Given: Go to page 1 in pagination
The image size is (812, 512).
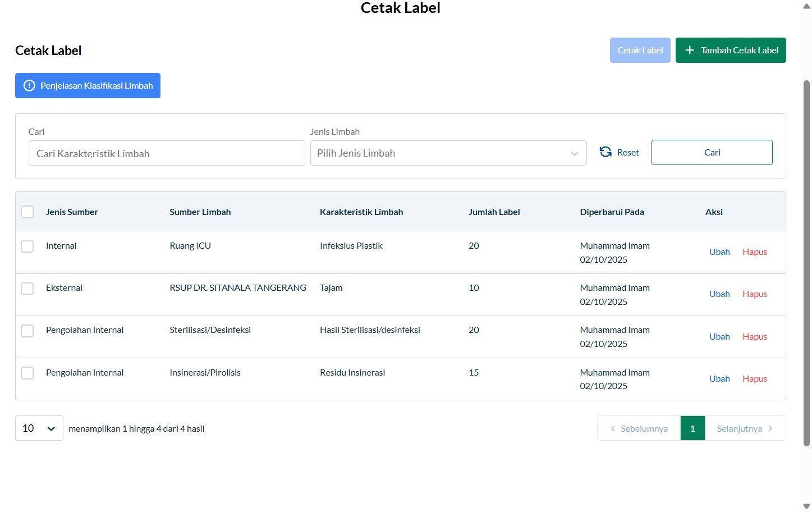Looking at the screenshot, I should 692,428.
